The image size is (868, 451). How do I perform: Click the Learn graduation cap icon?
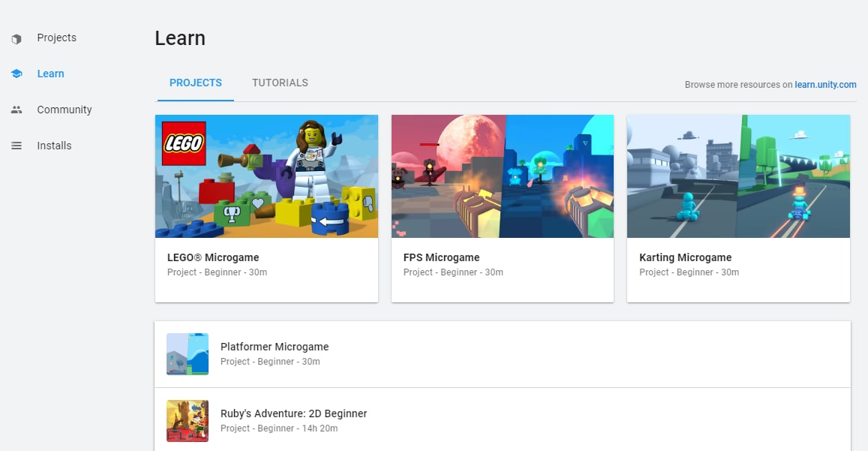pos(17,74)
